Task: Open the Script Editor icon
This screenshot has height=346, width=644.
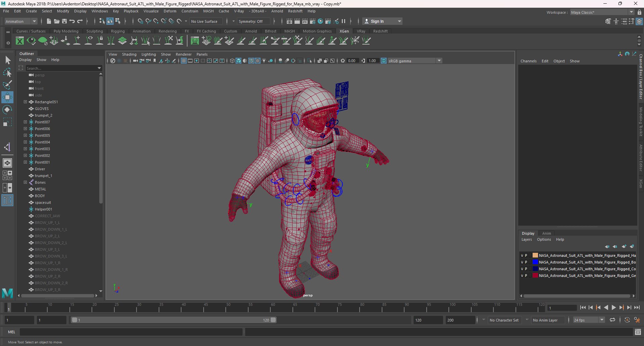Action: (638, 332)
